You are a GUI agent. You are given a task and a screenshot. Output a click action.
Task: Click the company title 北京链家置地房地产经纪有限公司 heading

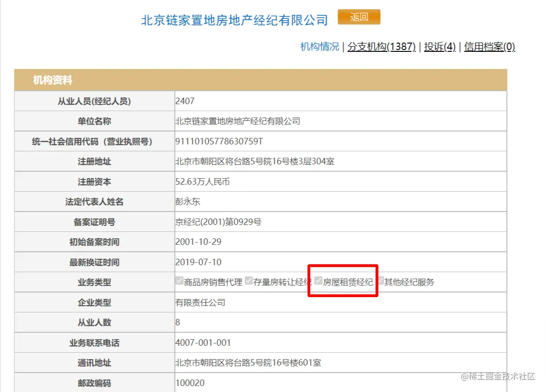pyautogui.click(x=234, y=20)
